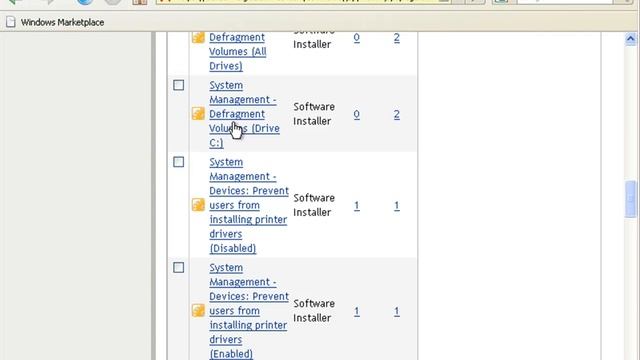This screenshot has width=640, height=360.
Task: Click the 2 count in Defragment (Drive C:) row
Action: pyautogui.click(x=397, y=114)
